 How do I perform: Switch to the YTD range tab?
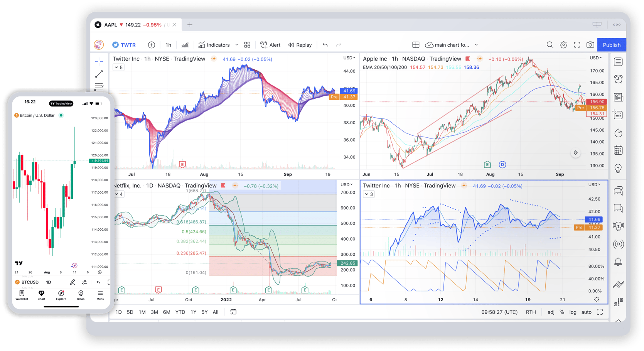click(x=180, y=312)
